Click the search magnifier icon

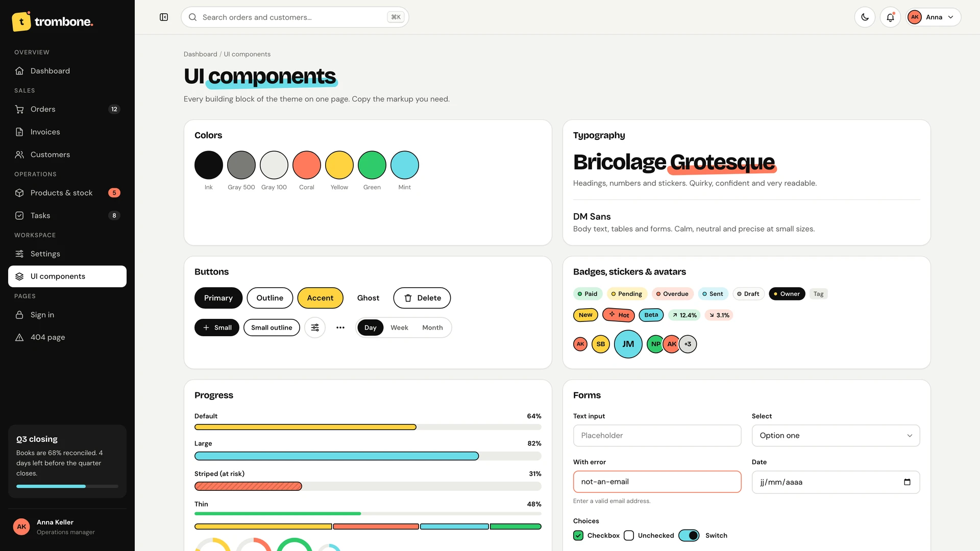coord(193,17)
